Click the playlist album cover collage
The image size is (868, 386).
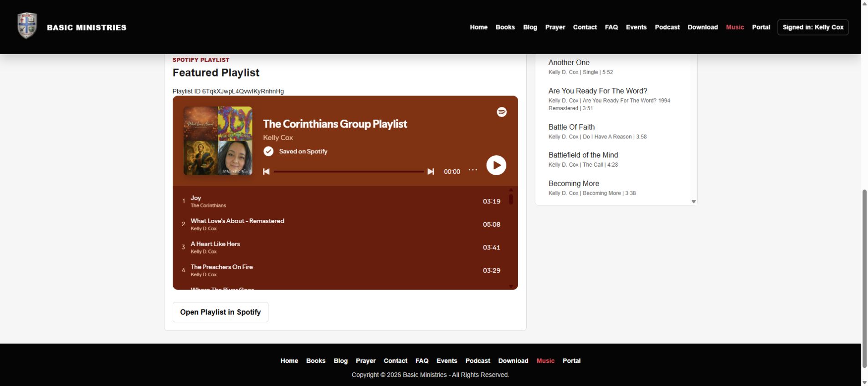[x=218, y=141]
